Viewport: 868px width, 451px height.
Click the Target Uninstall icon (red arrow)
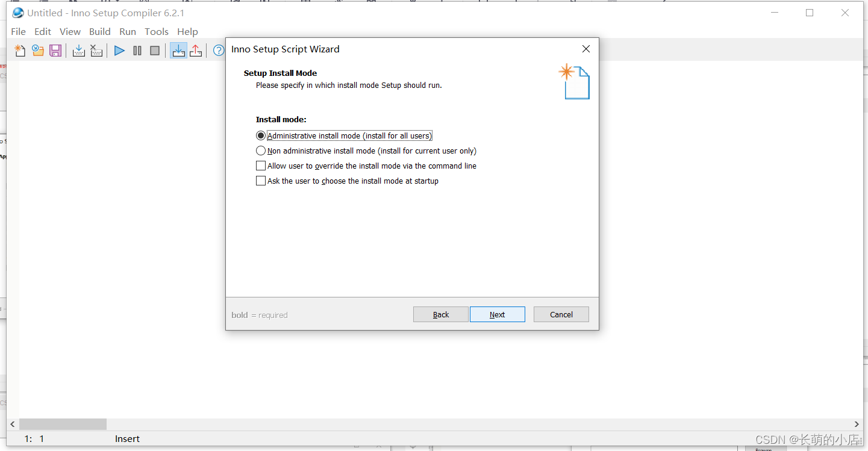pyautogui.click(x=196, y=51)
